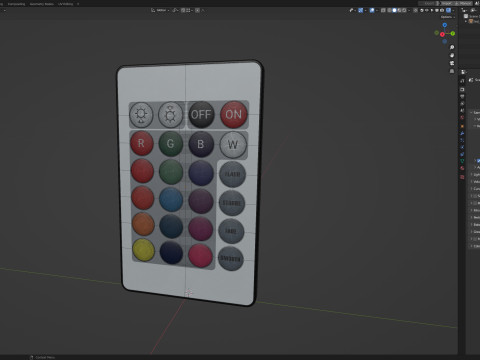The height and width of the screenshot is (360, 480).
Task: Open the World properties tab
Action: point(462,117)
